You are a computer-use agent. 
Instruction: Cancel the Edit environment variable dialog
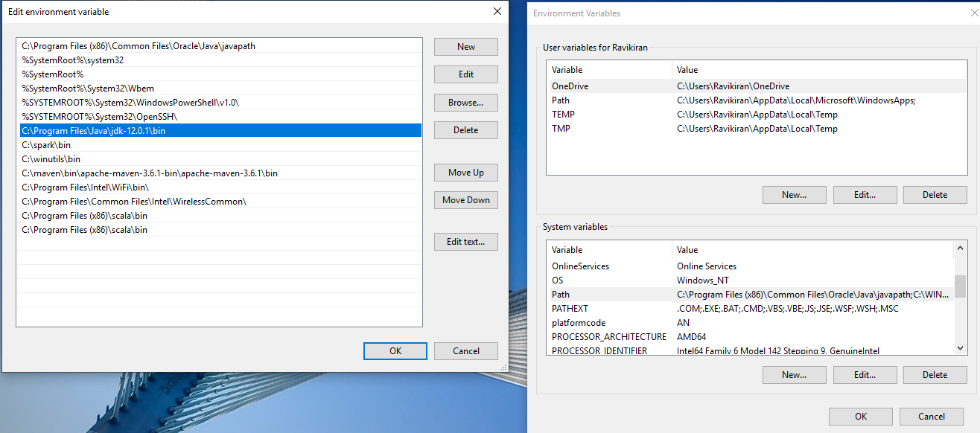click(x=465, y=351)
